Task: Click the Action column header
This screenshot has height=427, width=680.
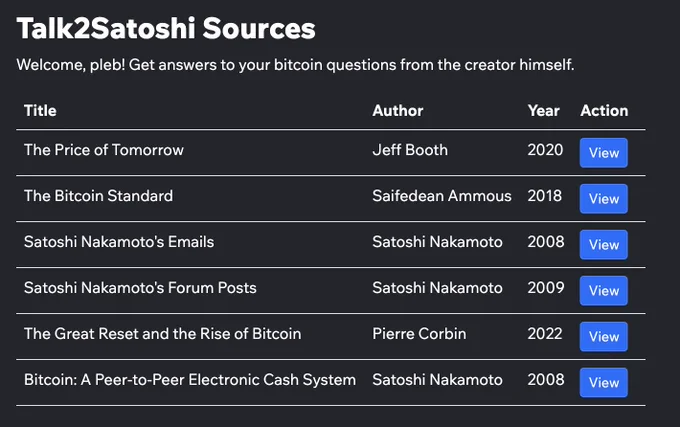Action: click(604, 111)
